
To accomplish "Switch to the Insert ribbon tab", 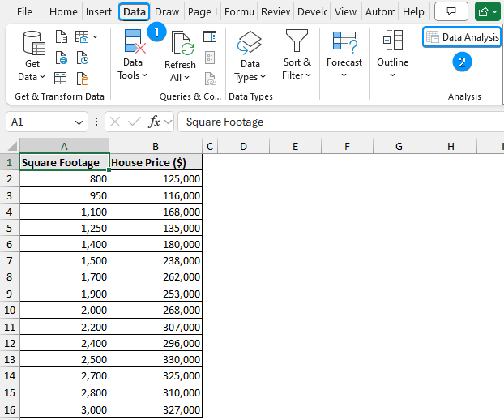I will [99, 12].
